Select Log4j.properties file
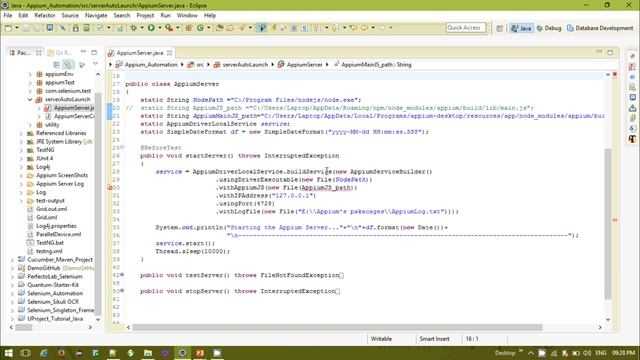 coord(56,226)
